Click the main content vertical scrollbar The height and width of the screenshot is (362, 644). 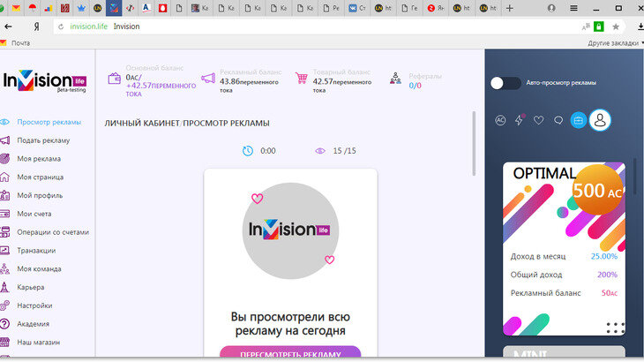474,143
